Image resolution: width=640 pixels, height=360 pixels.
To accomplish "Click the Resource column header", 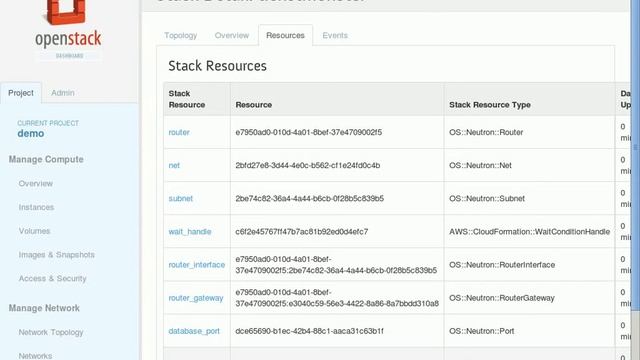I will (x=337, y=99).
